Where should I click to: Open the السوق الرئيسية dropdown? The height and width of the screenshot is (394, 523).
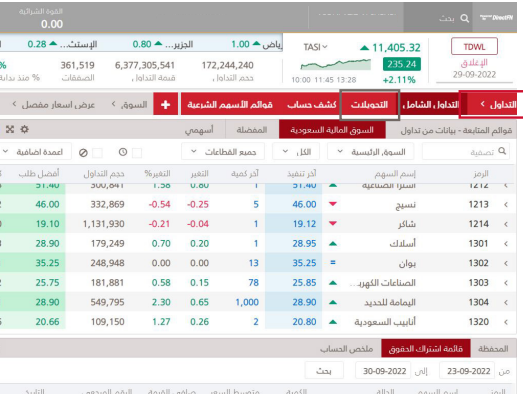[371, 152]
